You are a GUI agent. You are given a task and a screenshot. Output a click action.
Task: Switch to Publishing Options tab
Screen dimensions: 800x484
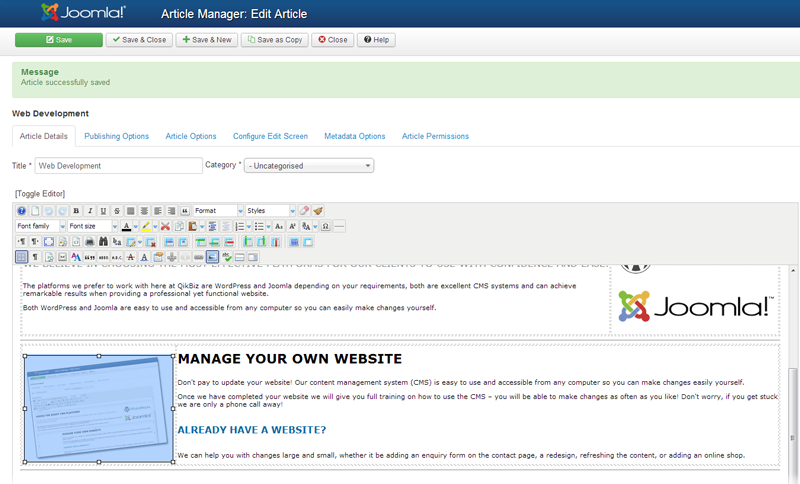116,136
